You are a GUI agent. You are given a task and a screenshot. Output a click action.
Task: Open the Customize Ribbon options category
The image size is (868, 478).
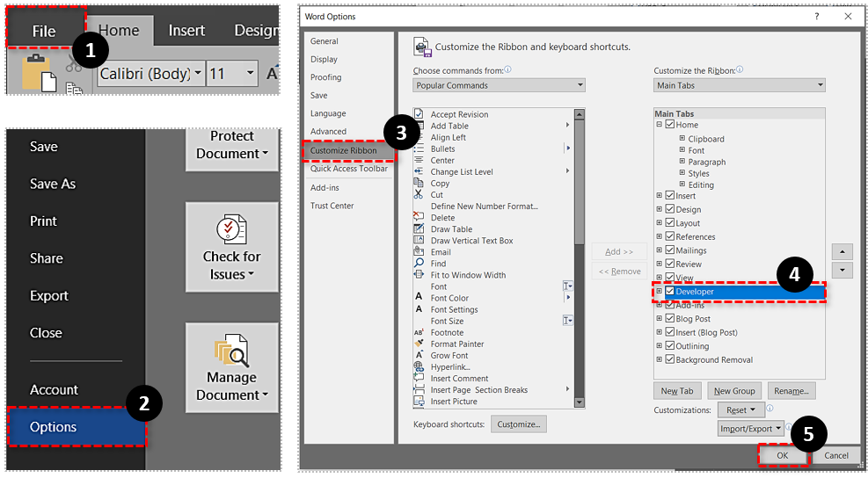pyautogui.click(x=348, y=150)
